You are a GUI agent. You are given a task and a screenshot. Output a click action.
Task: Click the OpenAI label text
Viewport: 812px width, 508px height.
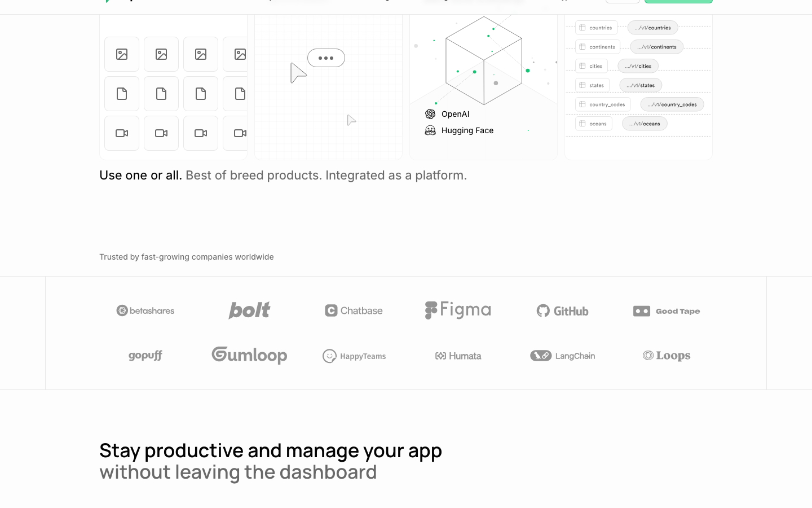click(456, 114)
